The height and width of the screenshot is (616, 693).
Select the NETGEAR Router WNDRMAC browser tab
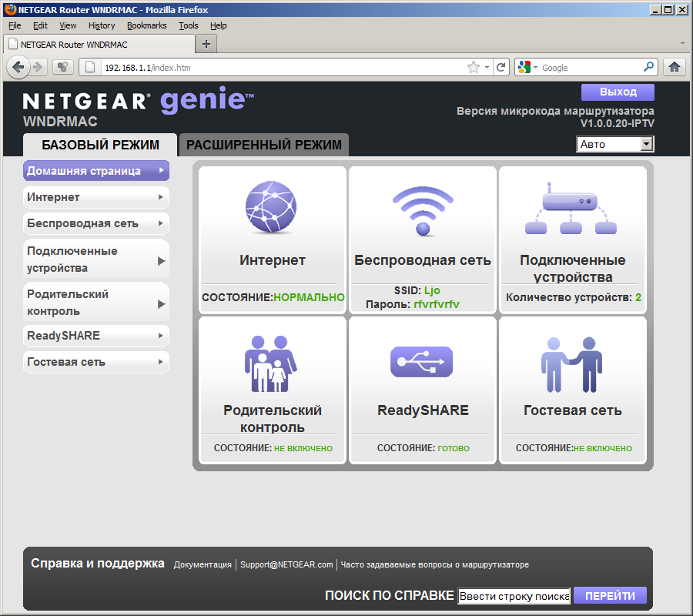[99, 44]
